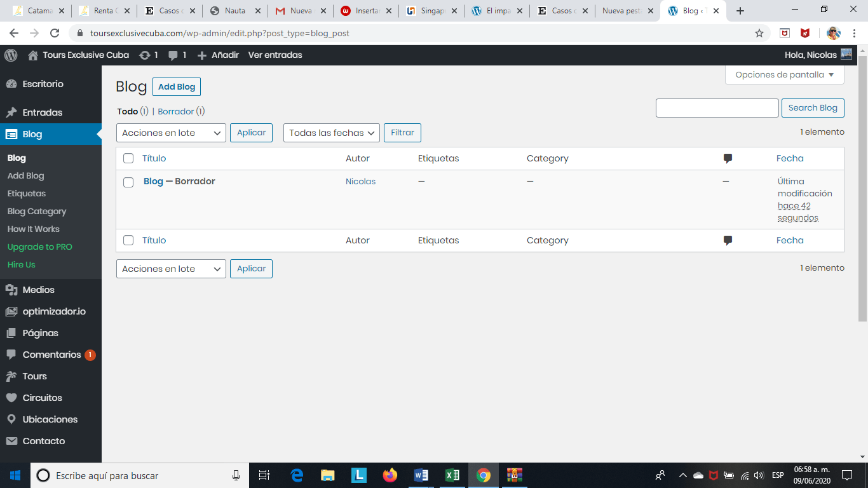
Task: Switch to the Gmail Nueva browser tab
Action: coord(300,11)
